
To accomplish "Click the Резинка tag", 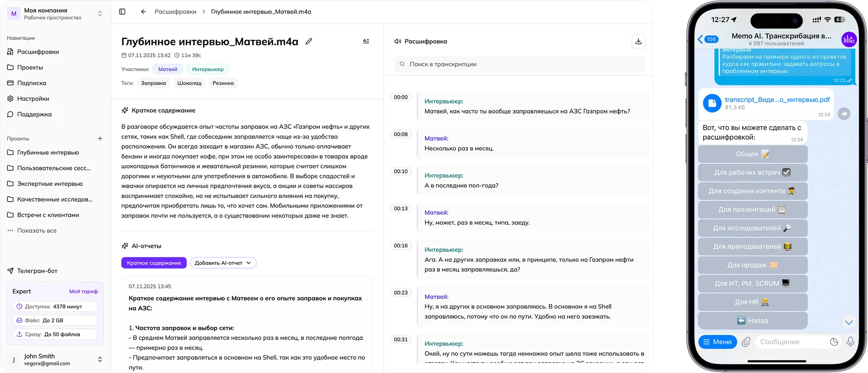I will [x=223, y=83].
